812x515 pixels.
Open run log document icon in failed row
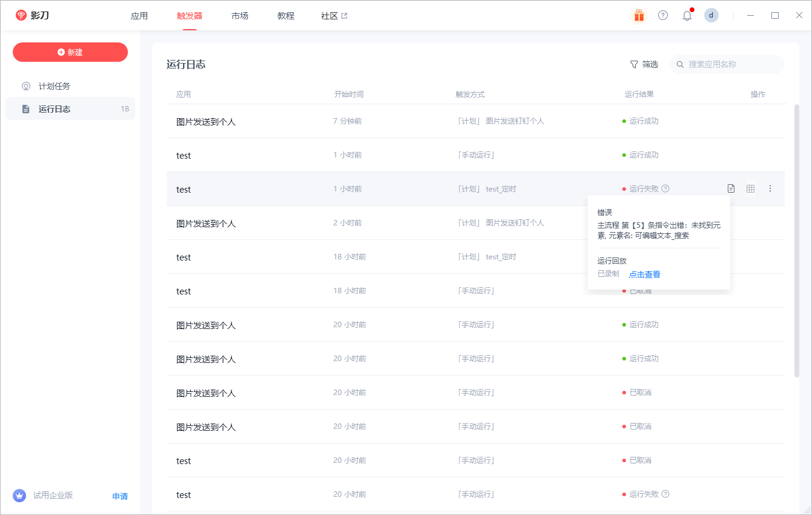(731, 188)
